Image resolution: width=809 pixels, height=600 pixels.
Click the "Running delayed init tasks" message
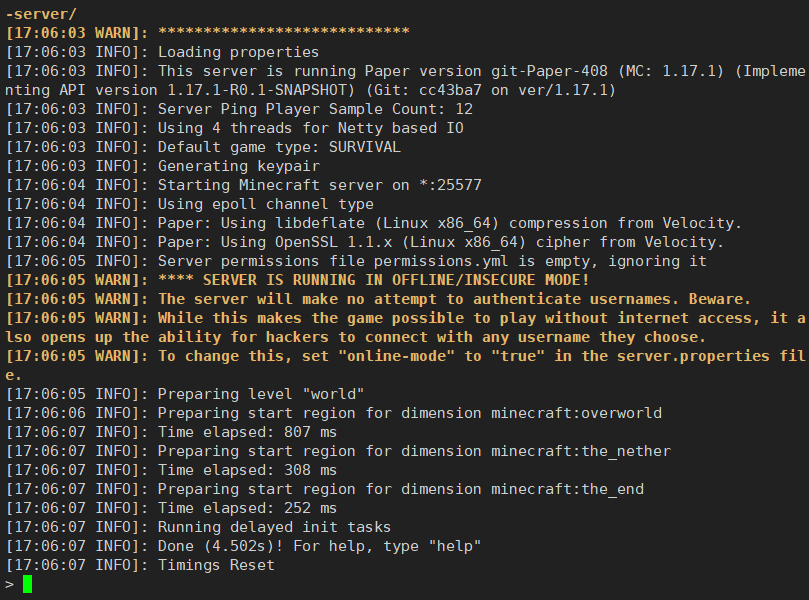274,527
